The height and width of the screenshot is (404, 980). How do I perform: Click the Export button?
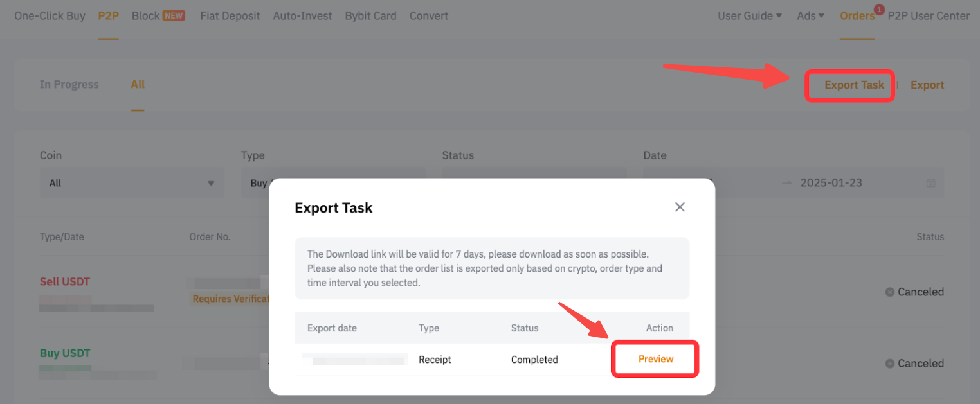point(927,85)
